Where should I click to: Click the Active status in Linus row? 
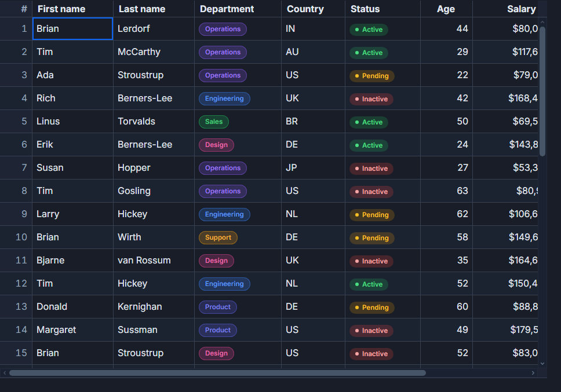(369, 122)
